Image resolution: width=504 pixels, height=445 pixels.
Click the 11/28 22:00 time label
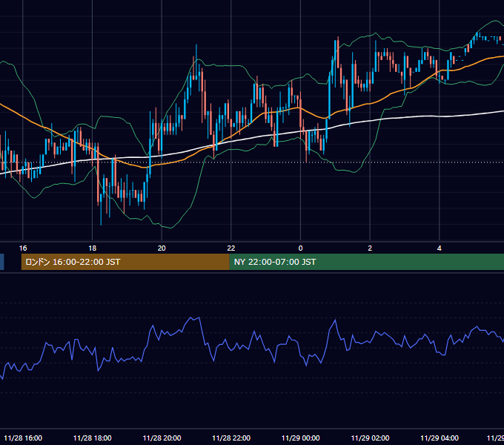pyautogui.click(x=231, y=438)
